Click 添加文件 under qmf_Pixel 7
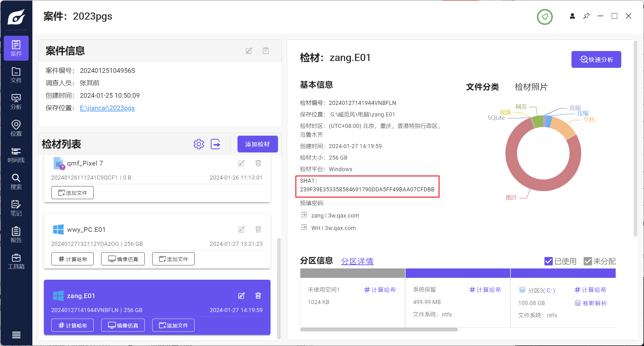Viewport: 644px width, 346px height. click(x=73, y=193)
